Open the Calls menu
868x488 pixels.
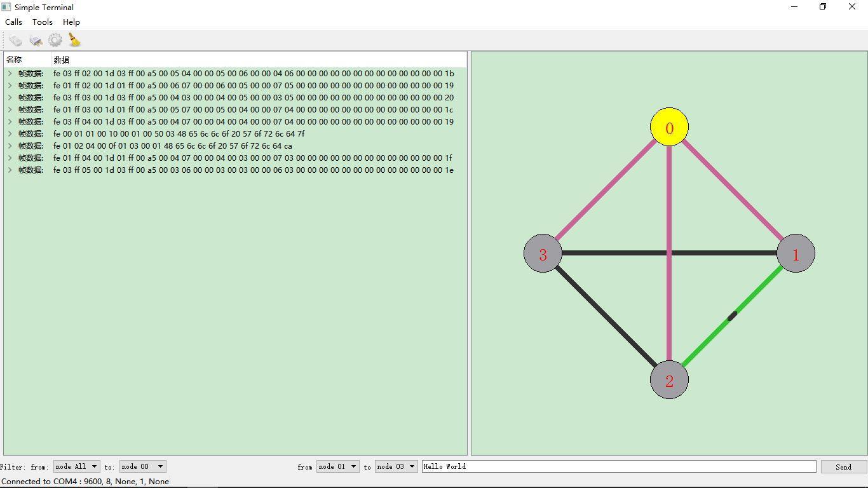[x=13, y=22]
